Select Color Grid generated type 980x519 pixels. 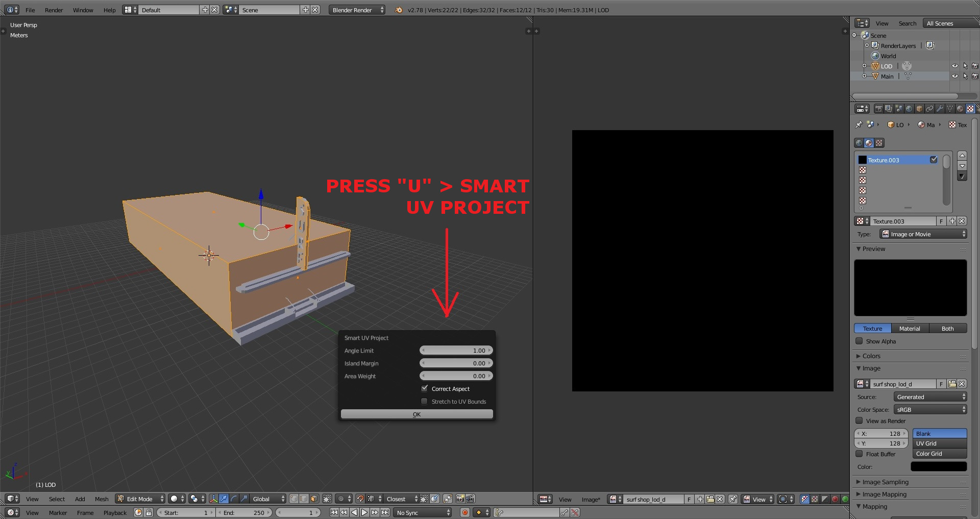[x=939, y=453]
